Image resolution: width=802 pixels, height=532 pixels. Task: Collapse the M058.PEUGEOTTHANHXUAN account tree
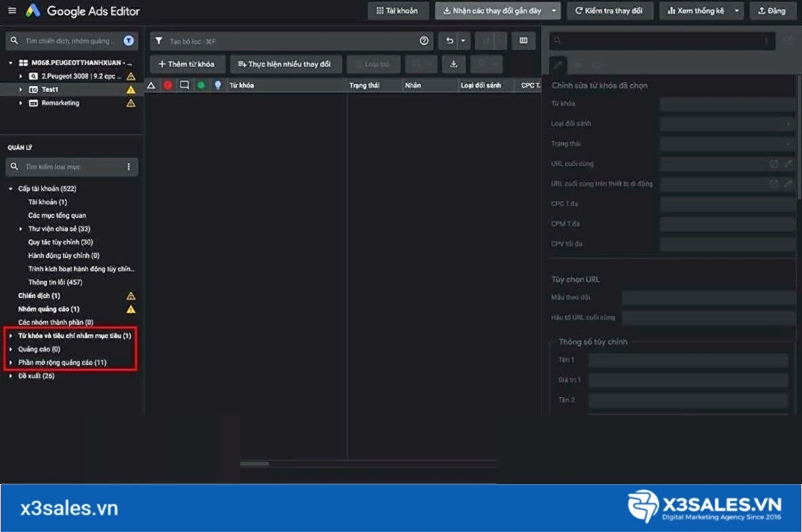pos(11,63)
